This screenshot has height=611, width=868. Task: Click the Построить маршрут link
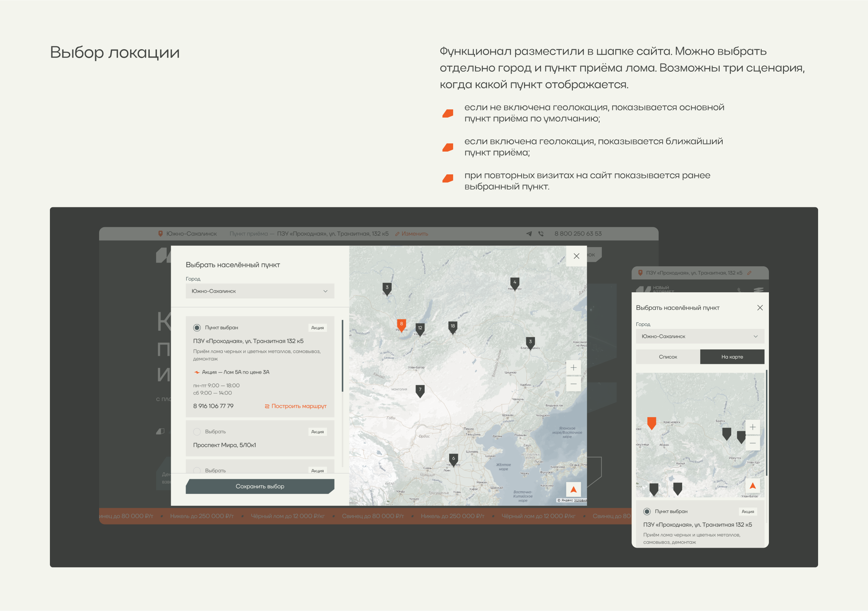tap(295, 406)
